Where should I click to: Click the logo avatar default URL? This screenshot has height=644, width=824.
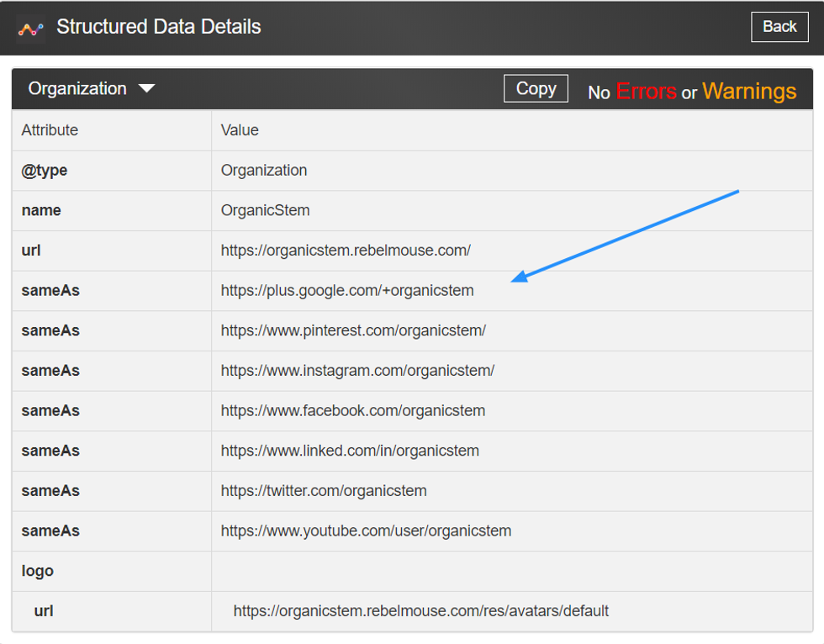click(420, 611)
